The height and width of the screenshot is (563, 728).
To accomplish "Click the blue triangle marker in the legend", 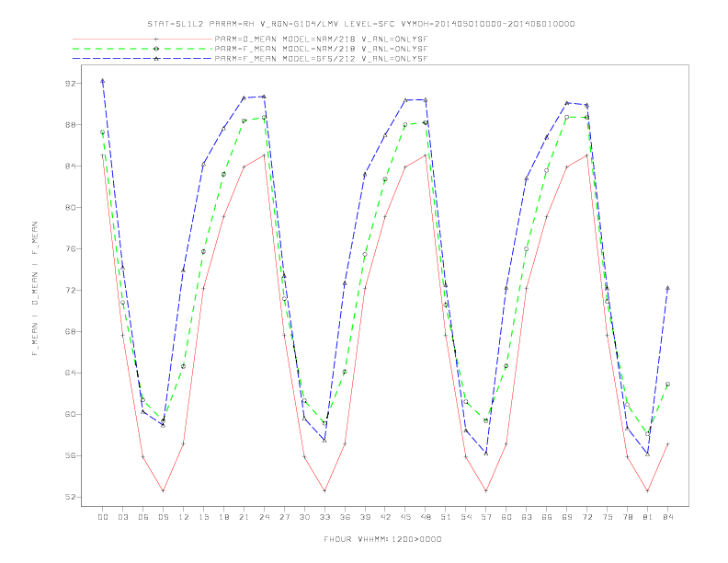I will point(156,59).
